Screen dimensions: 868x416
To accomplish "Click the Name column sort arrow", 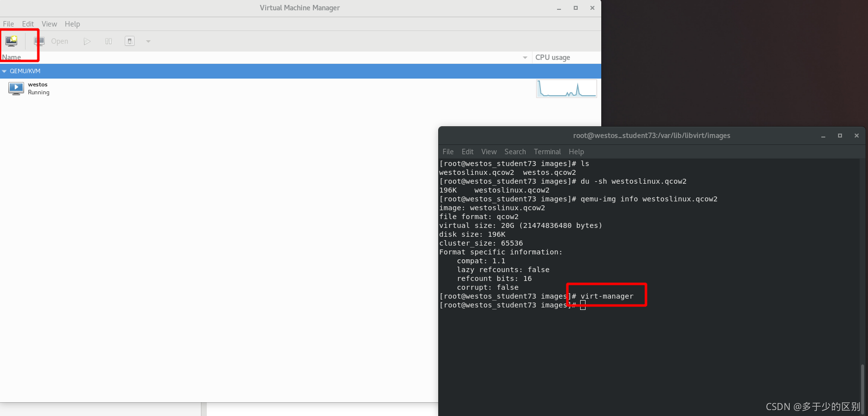I will click(525, 57).
